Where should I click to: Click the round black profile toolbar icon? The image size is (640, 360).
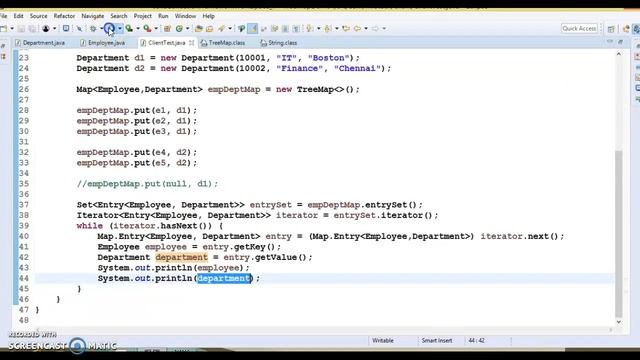46,29
